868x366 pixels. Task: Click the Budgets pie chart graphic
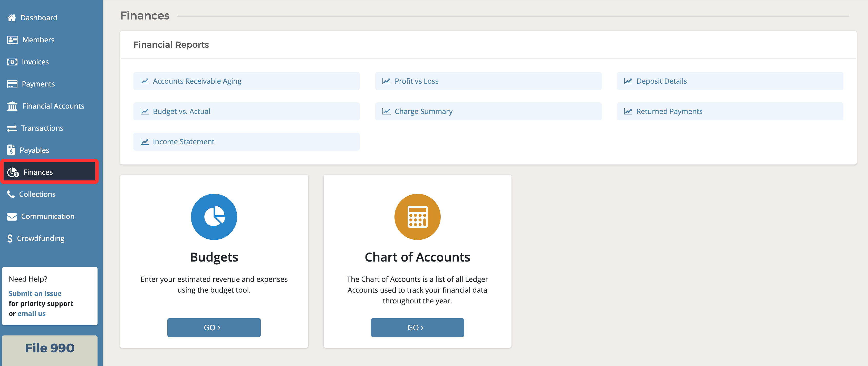coord(214,217)
